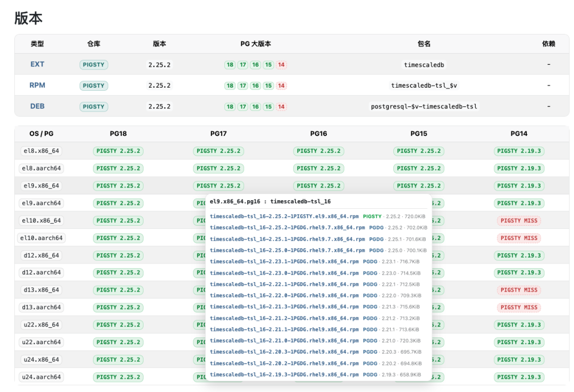Open el8.x86_64 PG14 PIGSTY 2.19.3 badge
574x392 pixels.
(519, 151)
